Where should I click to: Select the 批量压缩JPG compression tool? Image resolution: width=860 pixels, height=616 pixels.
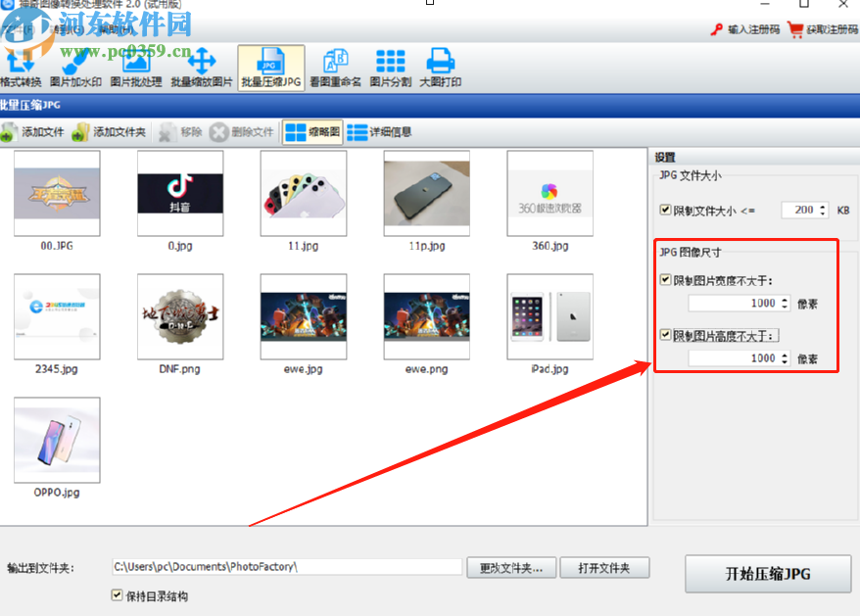coord(270,67)
